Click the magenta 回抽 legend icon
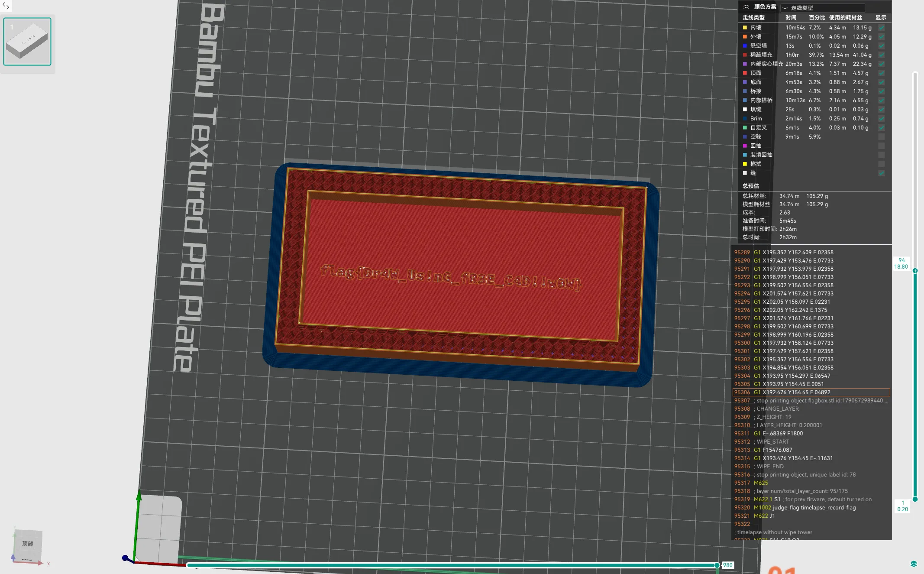This screenshot has width=924, height=574. click(744, 146)
